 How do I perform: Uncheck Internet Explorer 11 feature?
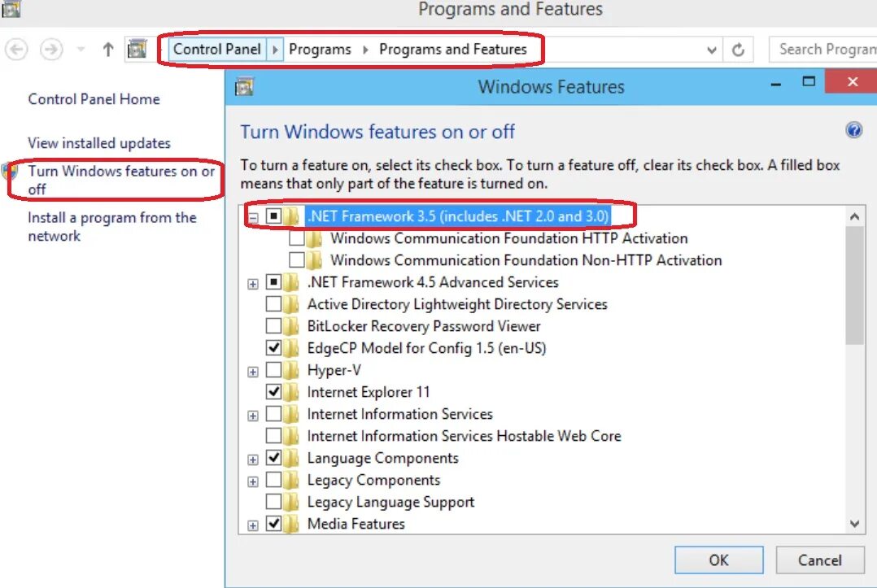273,392
